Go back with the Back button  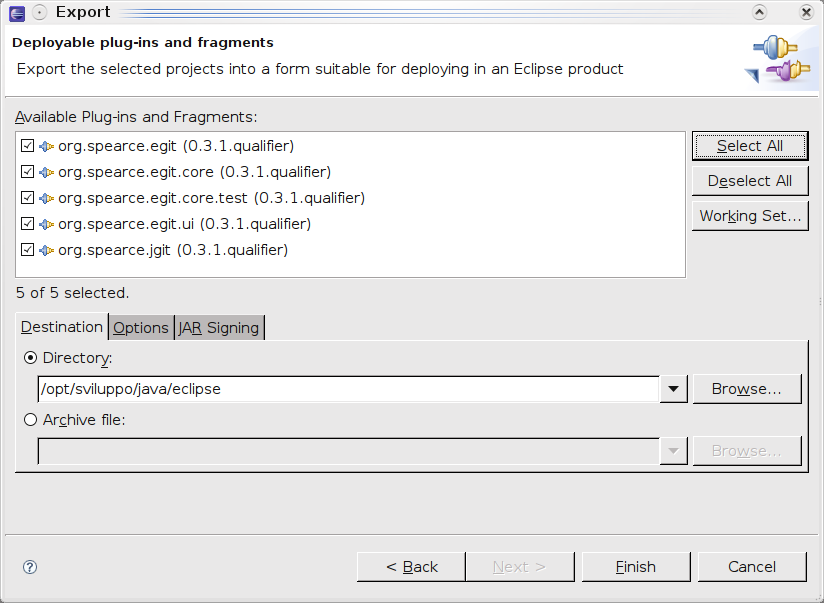411,567
